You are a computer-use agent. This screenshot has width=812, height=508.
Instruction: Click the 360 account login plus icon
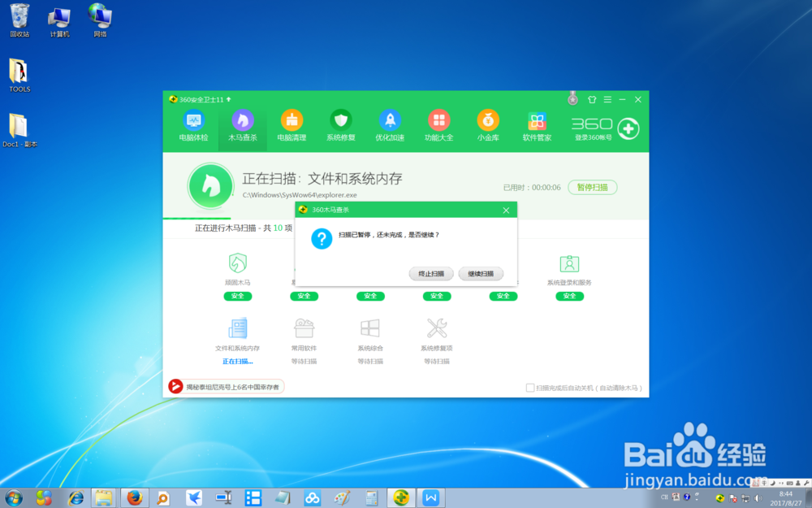pyautogui.click(x=628, y=128)
